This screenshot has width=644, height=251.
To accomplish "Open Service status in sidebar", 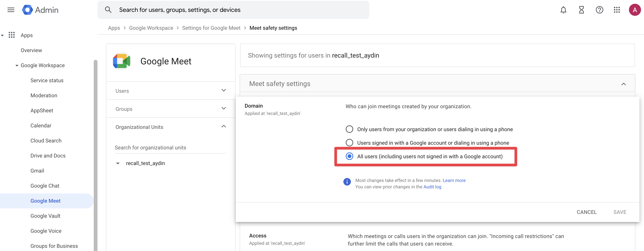I will (x=47, y=81).
